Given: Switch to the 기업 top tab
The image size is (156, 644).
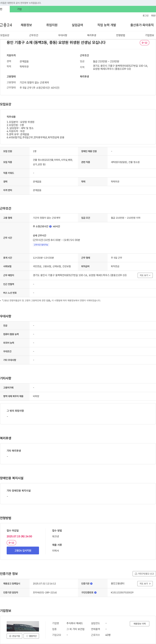Looking at the screenshot, I should pos(19,9).
